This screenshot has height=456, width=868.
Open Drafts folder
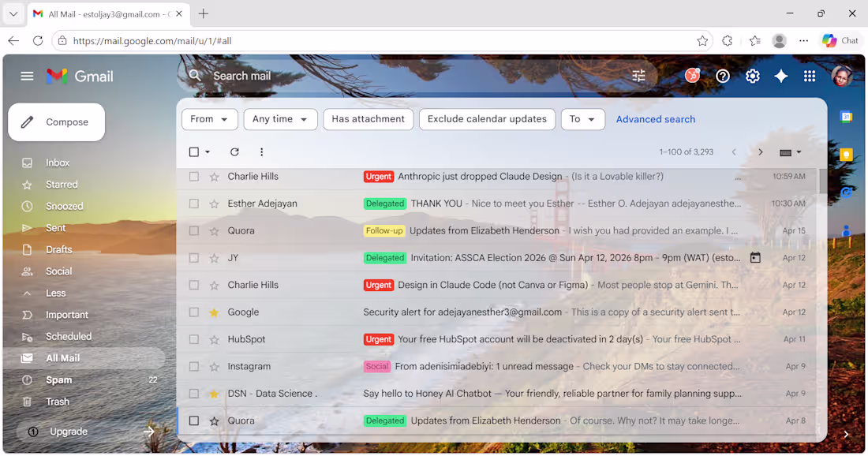coord(58,249)
